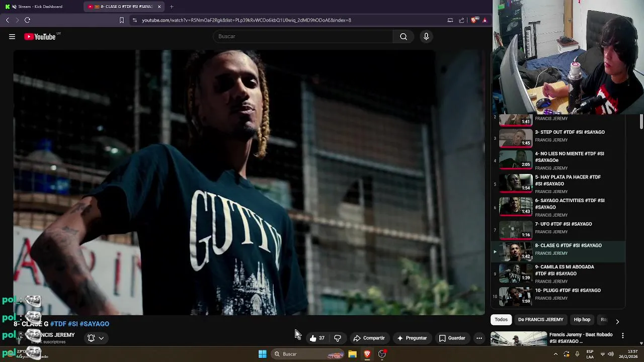Screen dimensions: 644x362
Task: Click the Preguntar ask button
Action: [412, 338]
